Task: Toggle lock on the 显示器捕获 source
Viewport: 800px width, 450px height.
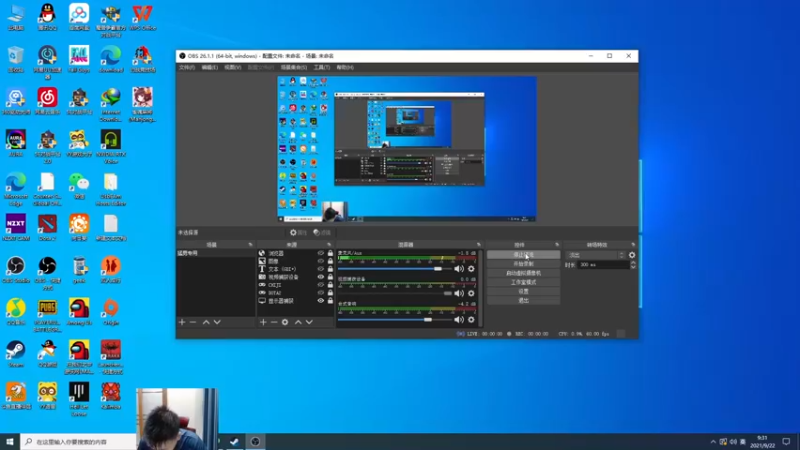Action: click(x=330, y=301)
